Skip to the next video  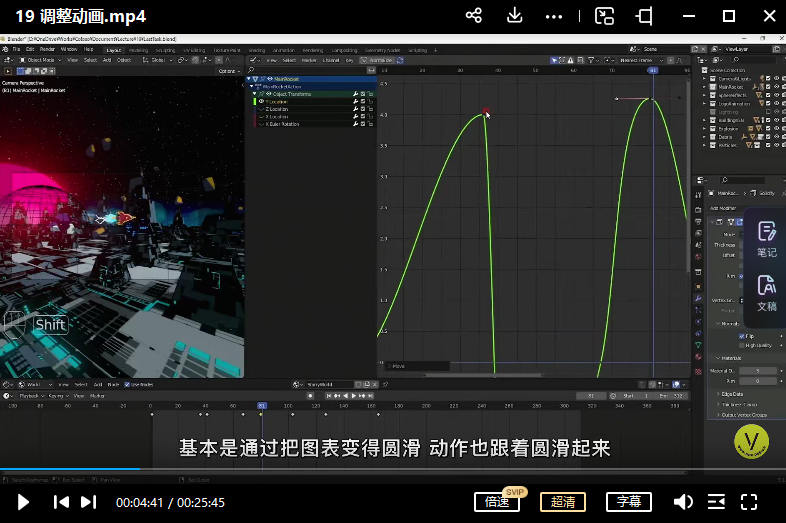tap(89, 502)
